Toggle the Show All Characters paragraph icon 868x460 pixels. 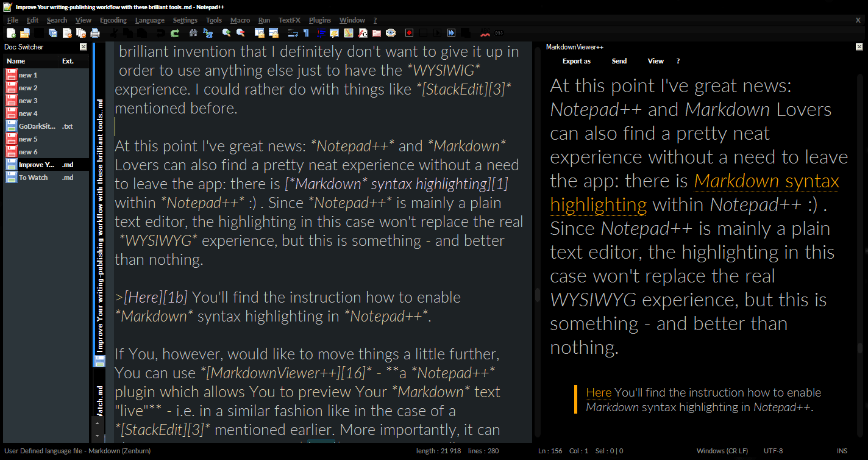306,33
